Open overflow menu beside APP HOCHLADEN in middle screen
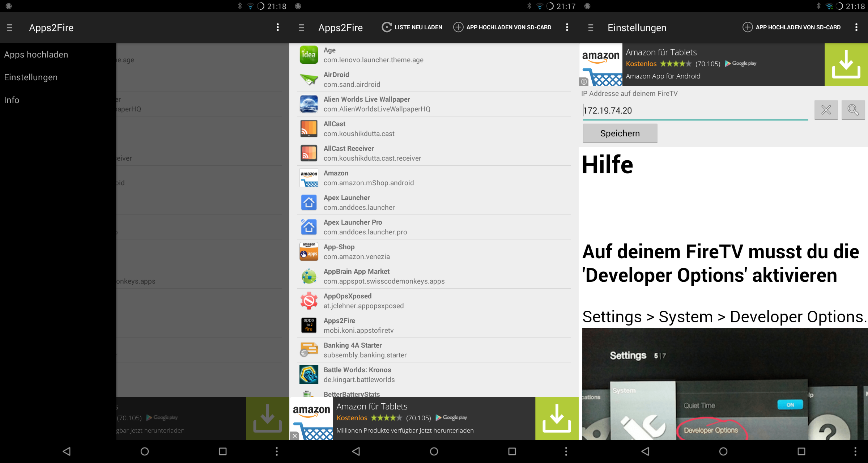868x463 pixels. pyautogui.click(x=567, y=27)
